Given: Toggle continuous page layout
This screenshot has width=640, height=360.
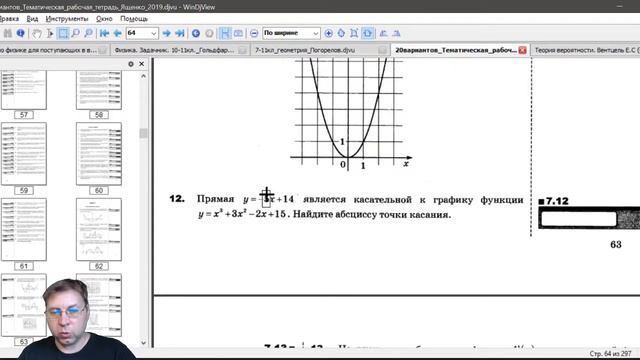Looking at the screenshot, I should click(x=225, y=33).
